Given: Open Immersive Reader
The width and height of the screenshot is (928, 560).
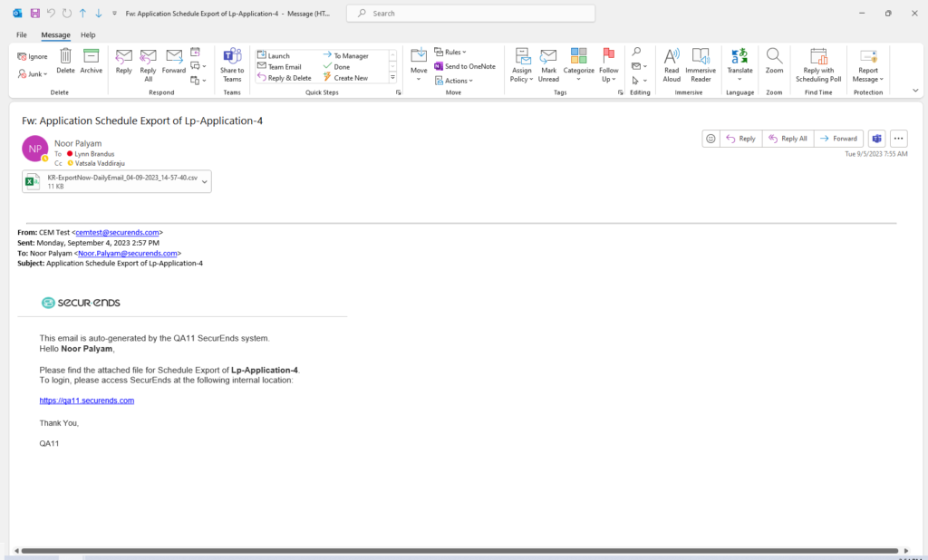Looking at the screenshot, I should coord(701,66).
